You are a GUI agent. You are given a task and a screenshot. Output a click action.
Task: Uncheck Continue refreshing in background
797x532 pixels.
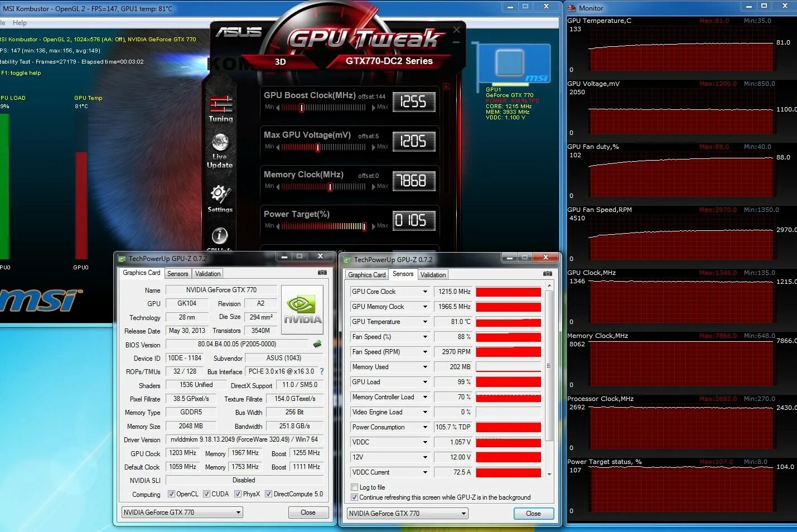point(354,497)
